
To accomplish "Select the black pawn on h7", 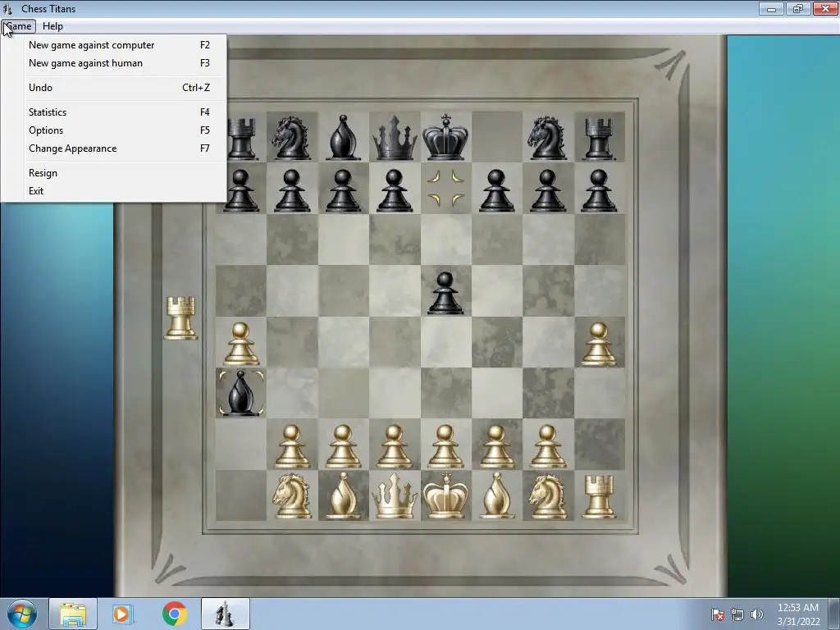I will (x=599, y=190).
